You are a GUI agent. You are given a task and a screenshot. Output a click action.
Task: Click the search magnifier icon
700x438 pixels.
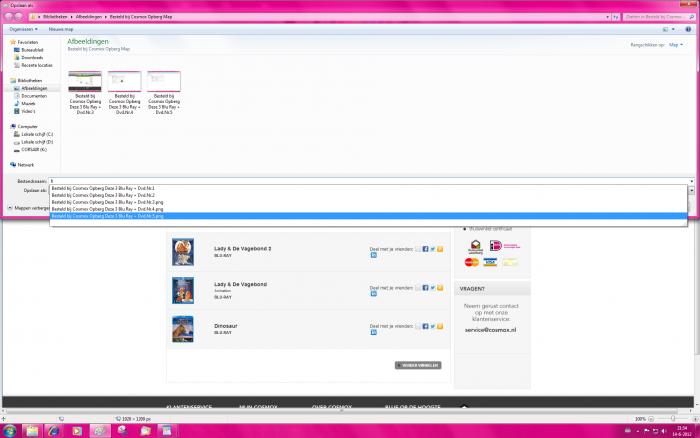[692, 17]
